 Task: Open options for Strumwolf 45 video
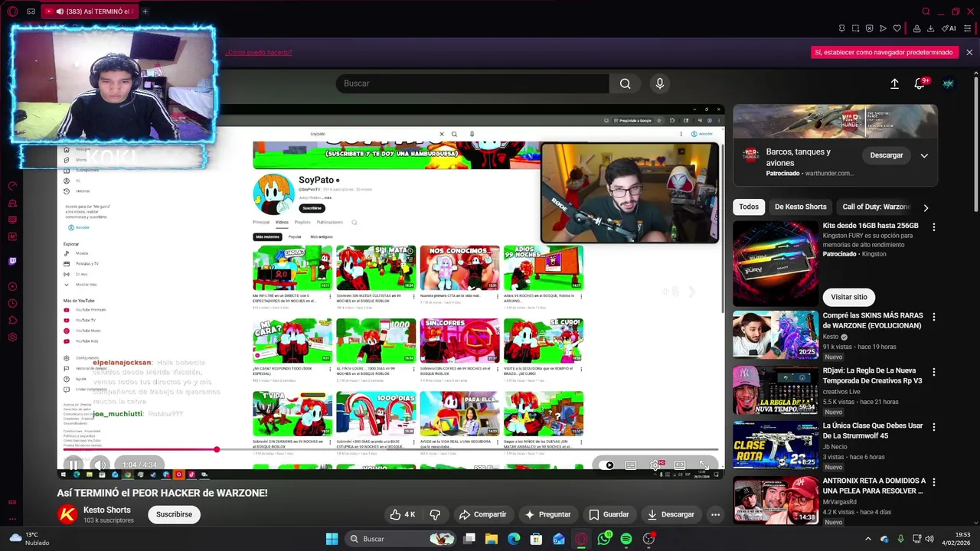pos(934,426)
